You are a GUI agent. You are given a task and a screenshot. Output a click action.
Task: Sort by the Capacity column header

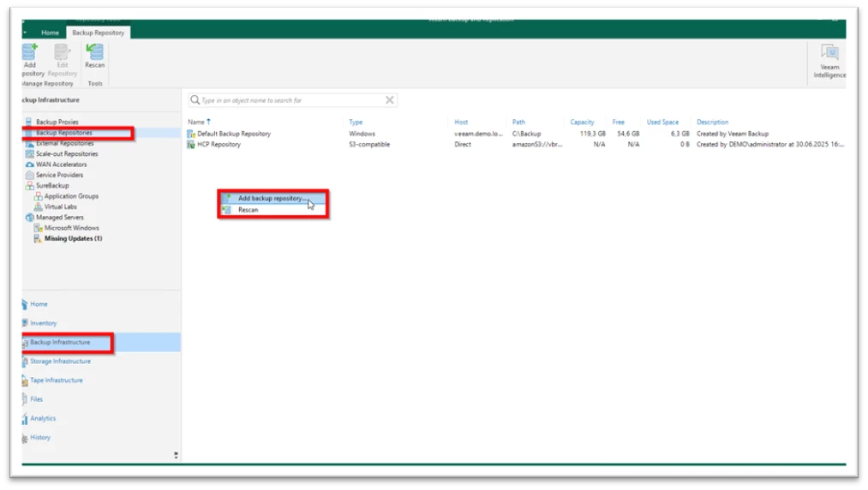click(583, 122)
